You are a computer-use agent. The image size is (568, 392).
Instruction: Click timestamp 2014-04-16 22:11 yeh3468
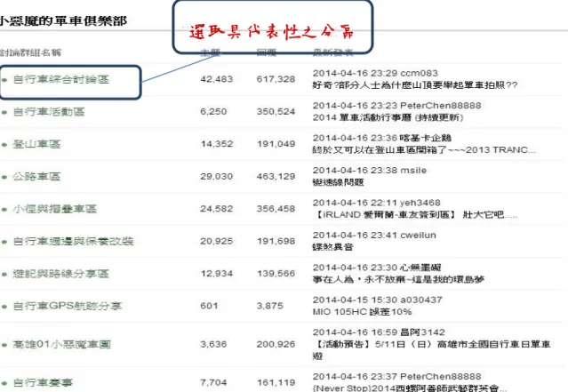376,203
